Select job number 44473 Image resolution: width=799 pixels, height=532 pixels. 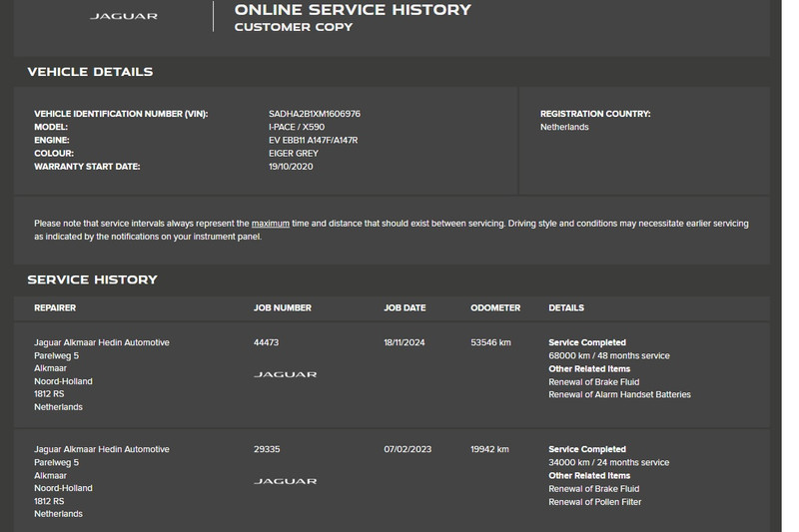[267, 342]
